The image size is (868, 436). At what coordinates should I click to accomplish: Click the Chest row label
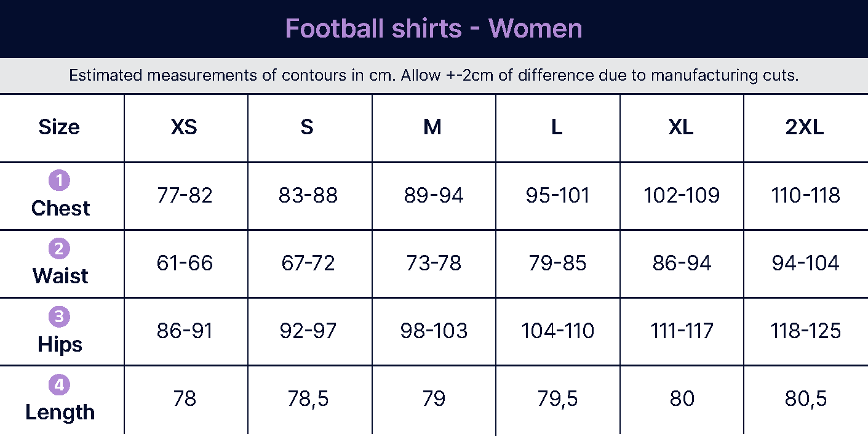click(x=60, y=208)
